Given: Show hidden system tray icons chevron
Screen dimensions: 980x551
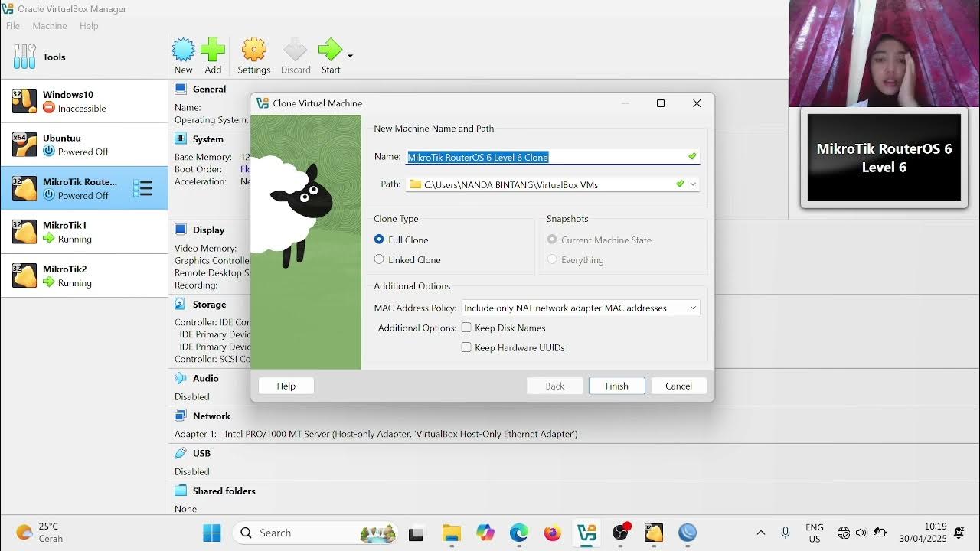Looking at the screenshot, I should (x=760, y=533).
